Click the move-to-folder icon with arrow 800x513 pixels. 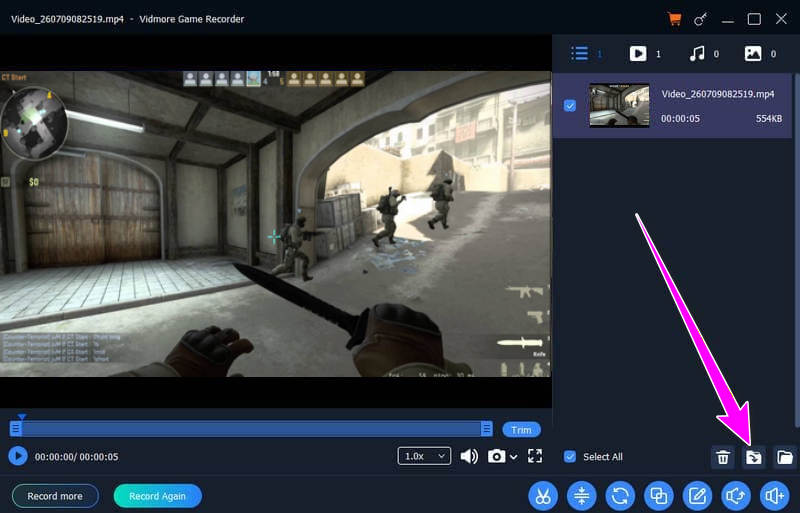coord(754,457)
